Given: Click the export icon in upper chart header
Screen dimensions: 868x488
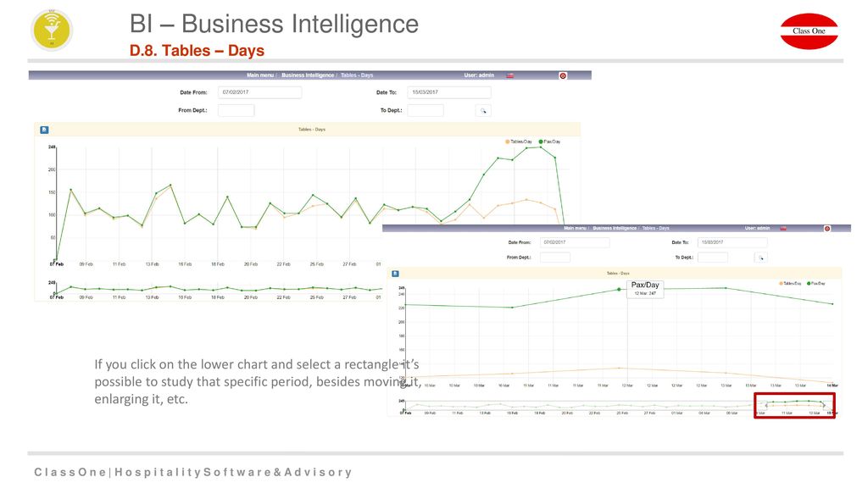Looking at the screenshot, I should [44, 130].
